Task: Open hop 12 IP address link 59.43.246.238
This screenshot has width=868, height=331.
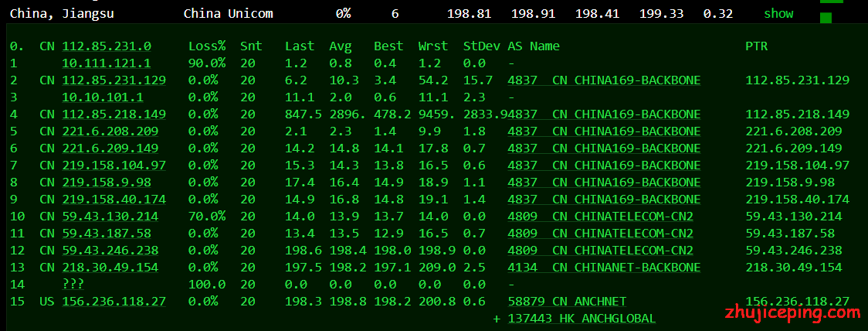Action: (x=110, y=250)
